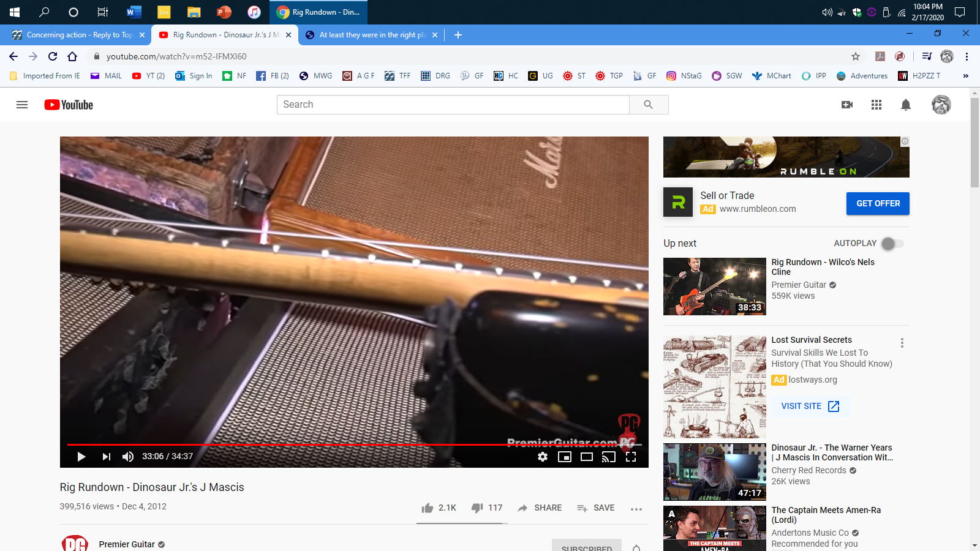Click the GET OFFER button
This screenshot has width=980, height=551.
(x=878, y=204)
